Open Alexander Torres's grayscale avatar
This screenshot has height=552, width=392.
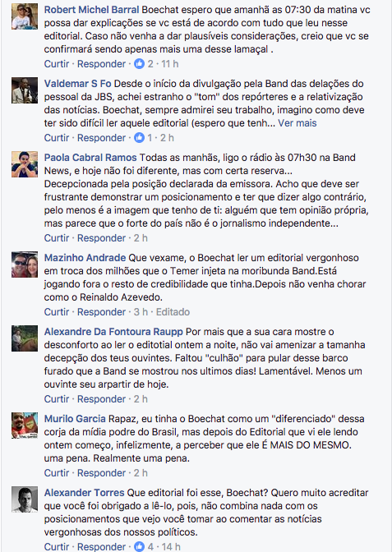pos(25,499)
